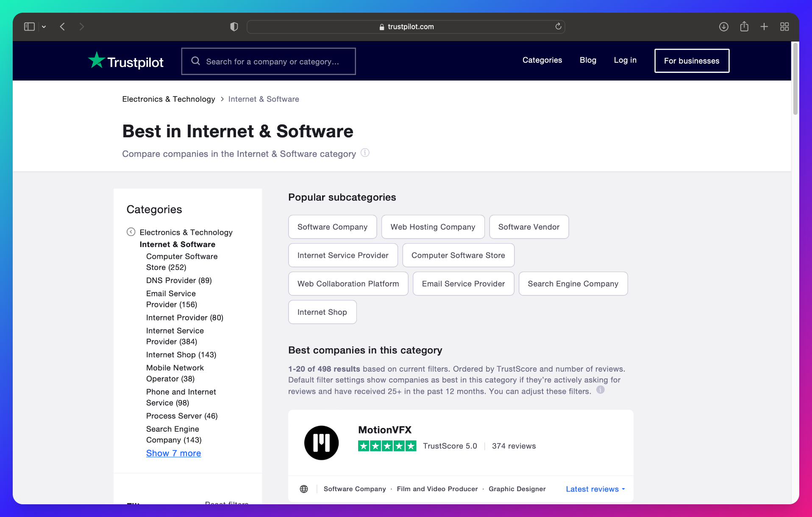Click the For businesses button

[691, 61]
